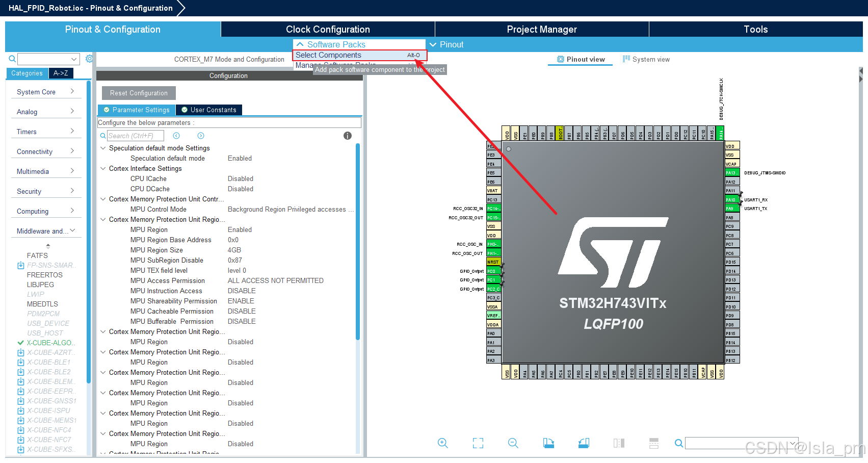Collapse the Software Packs menu
This screenshot has height=463, width=868.
[x=359, y=44]
